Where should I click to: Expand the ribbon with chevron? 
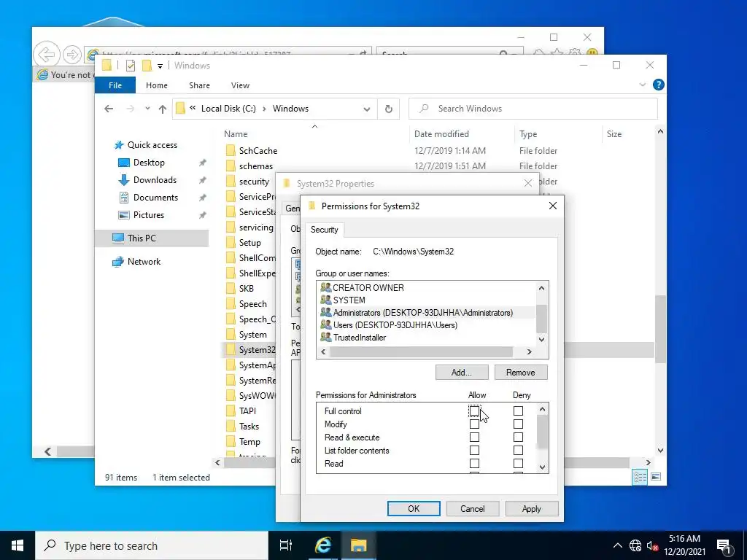(642, 85)
